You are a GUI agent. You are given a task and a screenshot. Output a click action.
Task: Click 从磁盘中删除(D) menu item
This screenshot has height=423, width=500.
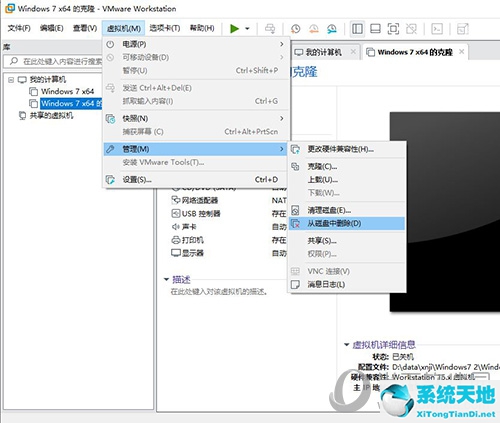click(x=347, y=223)
